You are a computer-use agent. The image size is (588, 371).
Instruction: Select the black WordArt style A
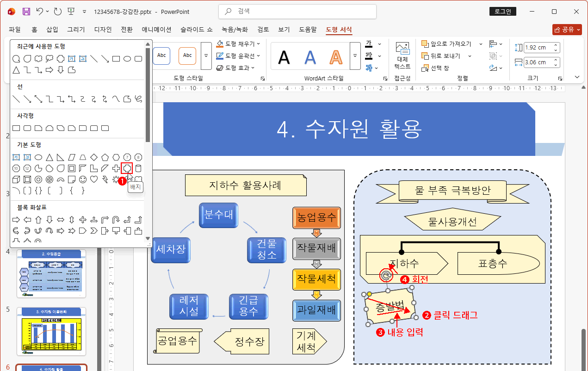[x=284, y=56]
